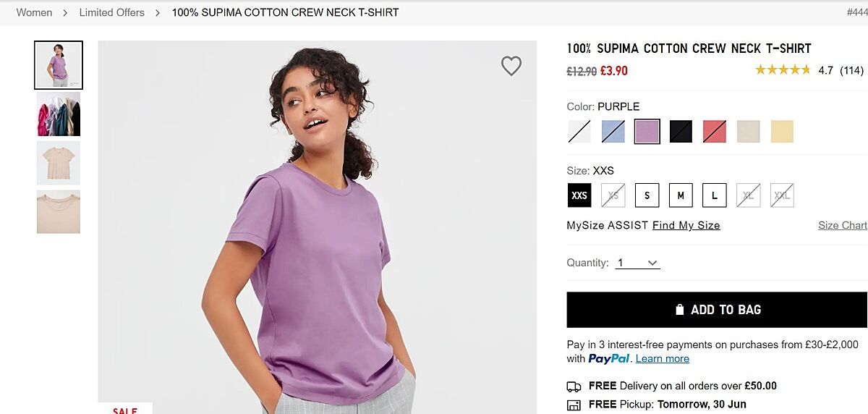Pick the yellow color swatch

coord(782,132)
